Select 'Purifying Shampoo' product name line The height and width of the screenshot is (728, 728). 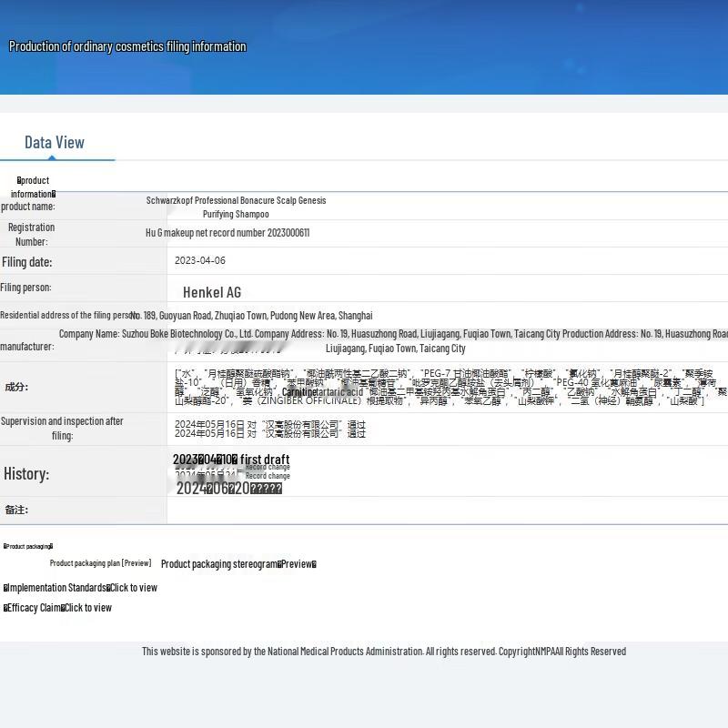[x=236, y=214]
